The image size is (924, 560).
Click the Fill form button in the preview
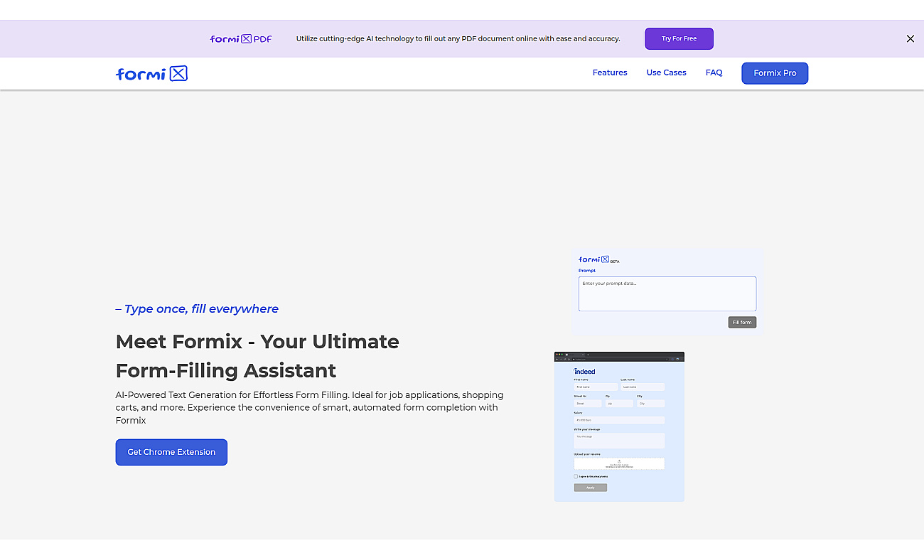click(x=742, y=322)
